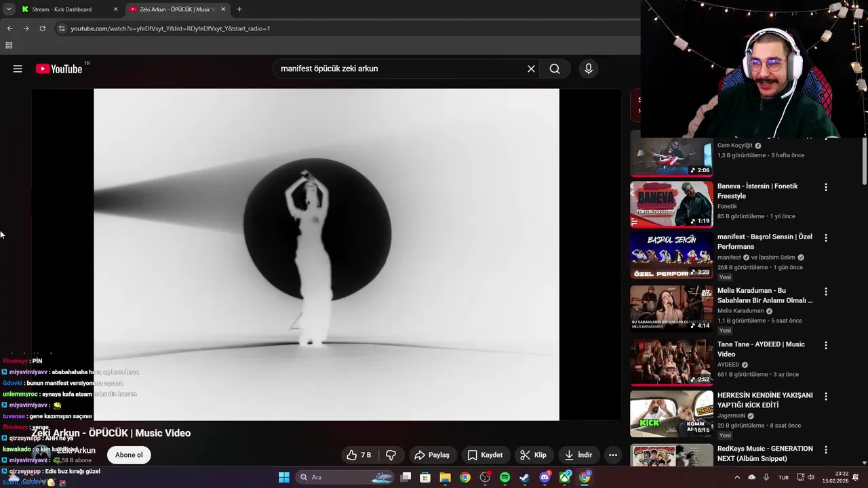Toggle play on the video player
The width and height of the screenshot is (868, 488).
pyautogui.click(x=326, y=254)
